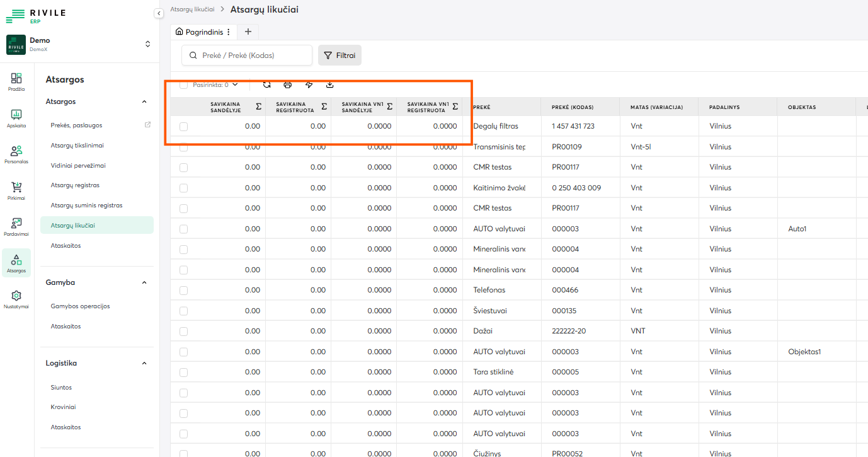The height and width of the screenshot is (457, 868).
Task: Click the lightning bolt actions icon
Action: pos(309,84)
